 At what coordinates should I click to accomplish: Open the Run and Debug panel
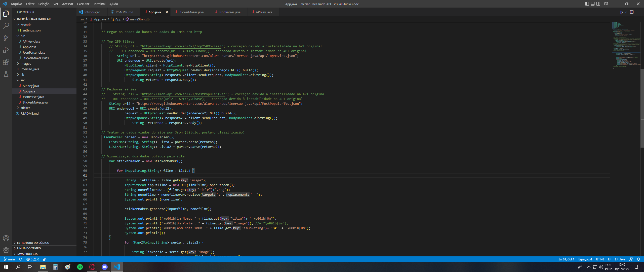pyautogui.click(x=6, y=50)
